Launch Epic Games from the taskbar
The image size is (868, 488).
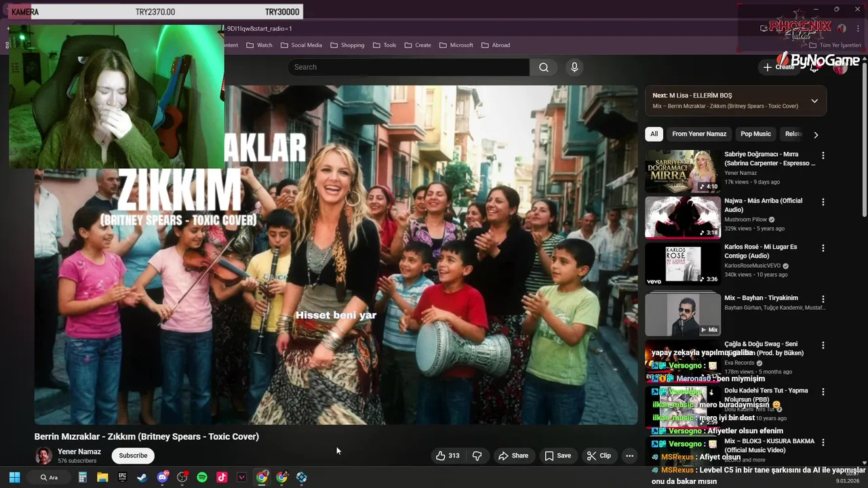[122, 477]
